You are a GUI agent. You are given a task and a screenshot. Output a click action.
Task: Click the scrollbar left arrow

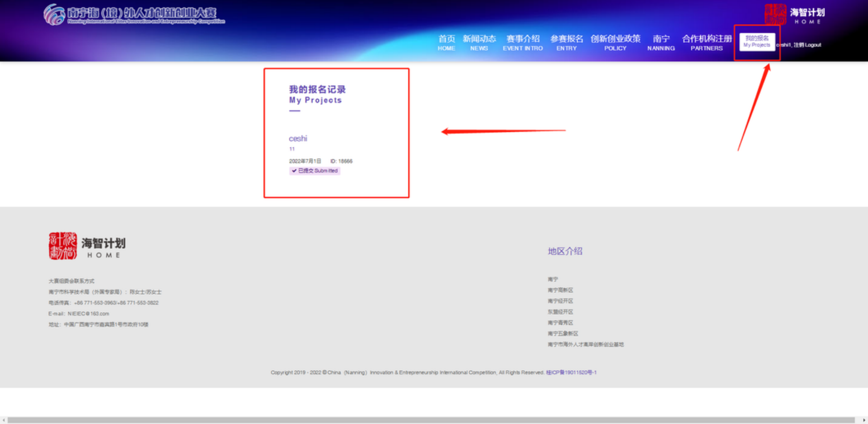(x=4, y=420)
